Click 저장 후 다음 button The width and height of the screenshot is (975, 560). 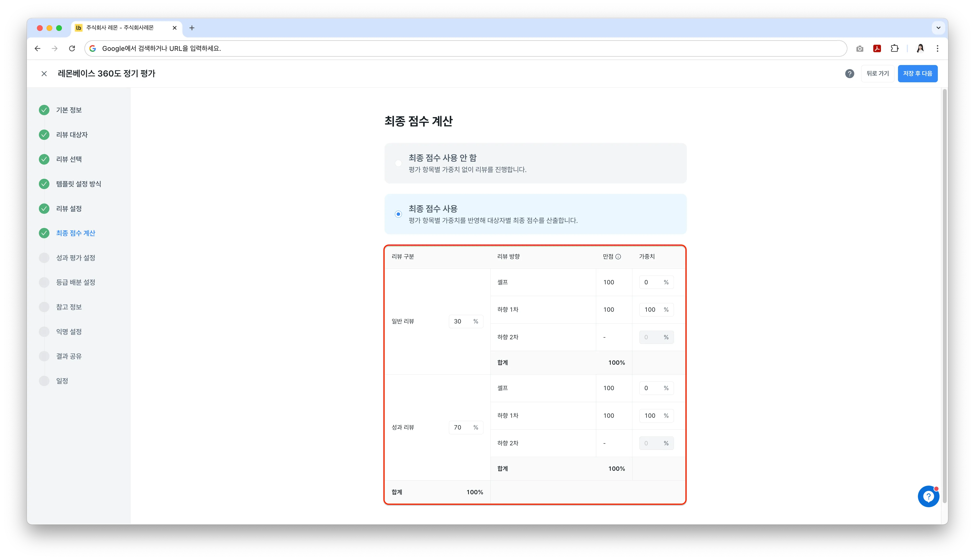coord(917,73)
